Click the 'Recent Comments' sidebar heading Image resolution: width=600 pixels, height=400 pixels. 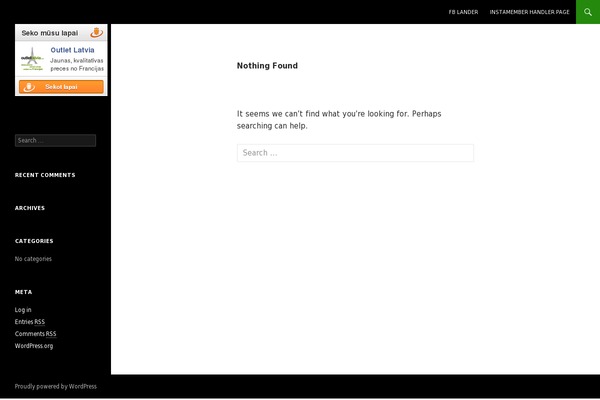pos(45,175)
